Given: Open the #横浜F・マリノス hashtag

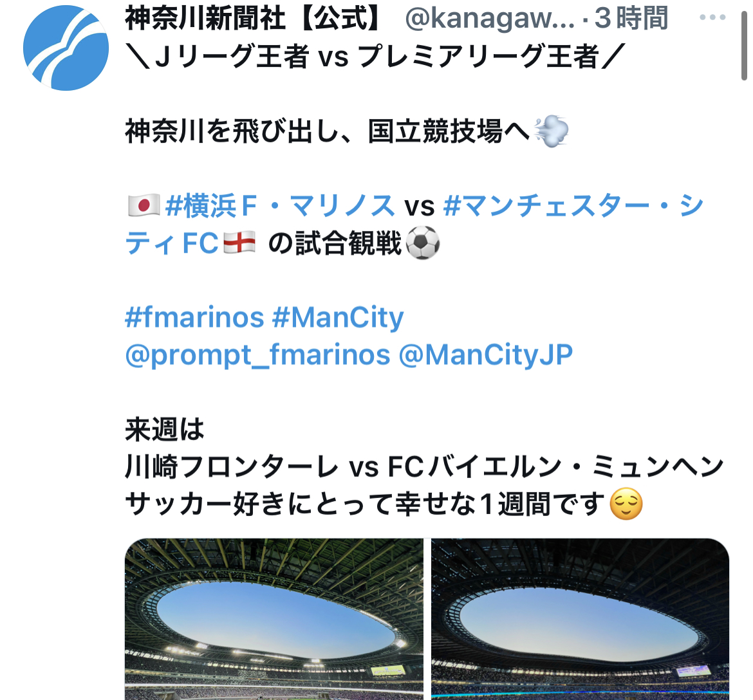Looking at the screenshot, I should [279, 205].
